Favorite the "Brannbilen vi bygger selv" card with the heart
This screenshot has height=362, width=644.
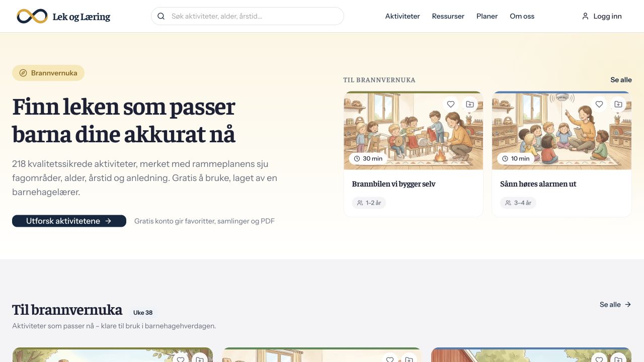[x=451, y=104]
